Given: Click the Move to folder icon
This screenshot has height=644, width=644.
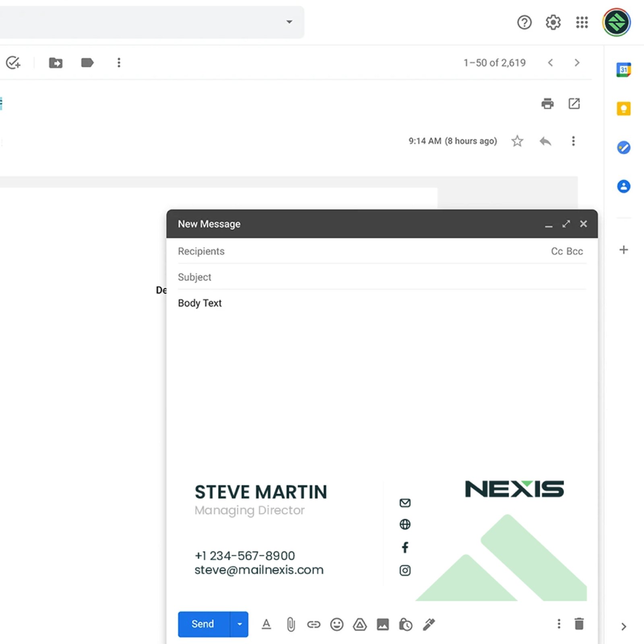Looking at the screenshot, I should 56,63.
